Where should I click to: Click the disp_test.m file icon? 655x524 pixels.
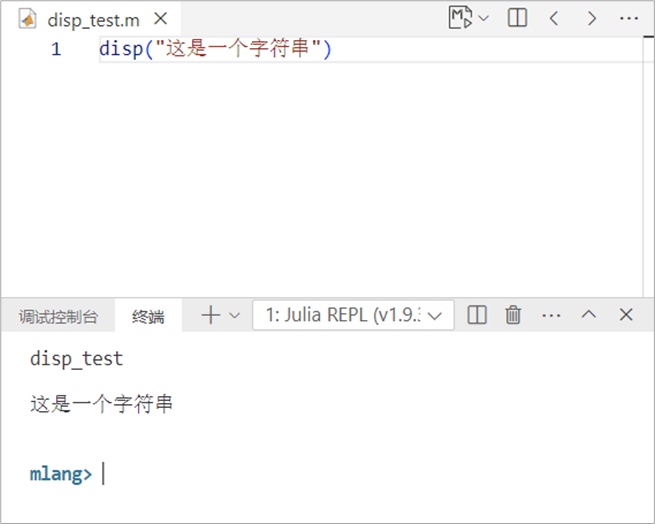point(28,19)
